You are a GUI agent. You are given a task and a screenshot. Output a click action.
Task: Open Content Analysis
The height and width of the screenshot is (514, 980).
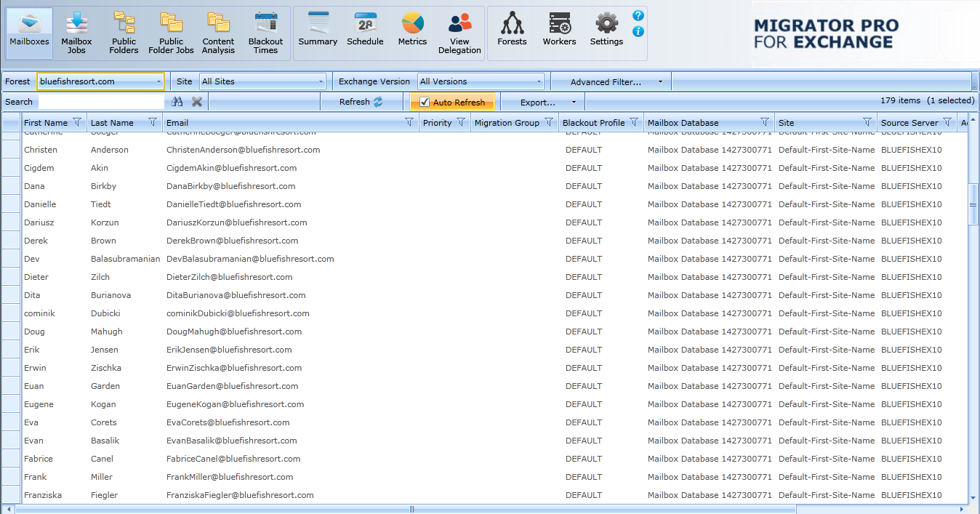[218, 33]
